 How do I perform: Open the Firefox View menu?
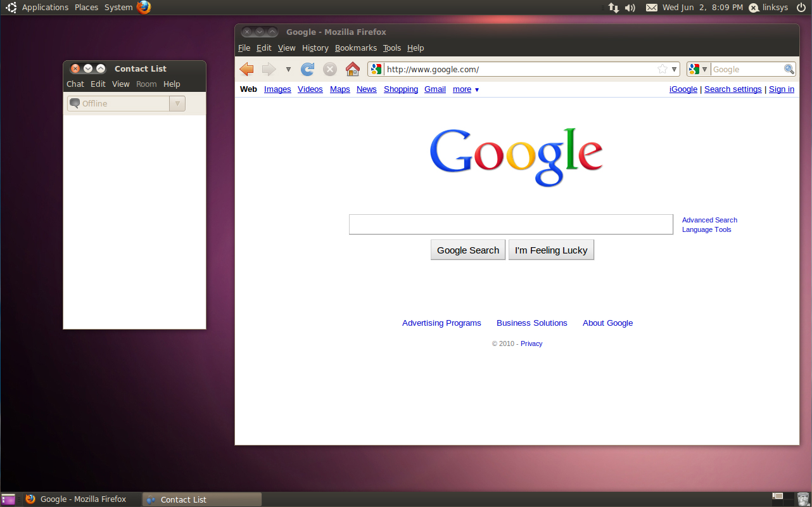[x=287, y=48]
